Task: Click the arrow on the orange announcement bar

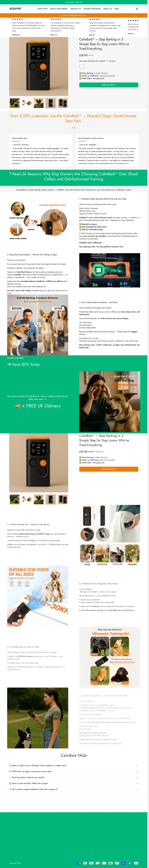Action: pos(133,15)
